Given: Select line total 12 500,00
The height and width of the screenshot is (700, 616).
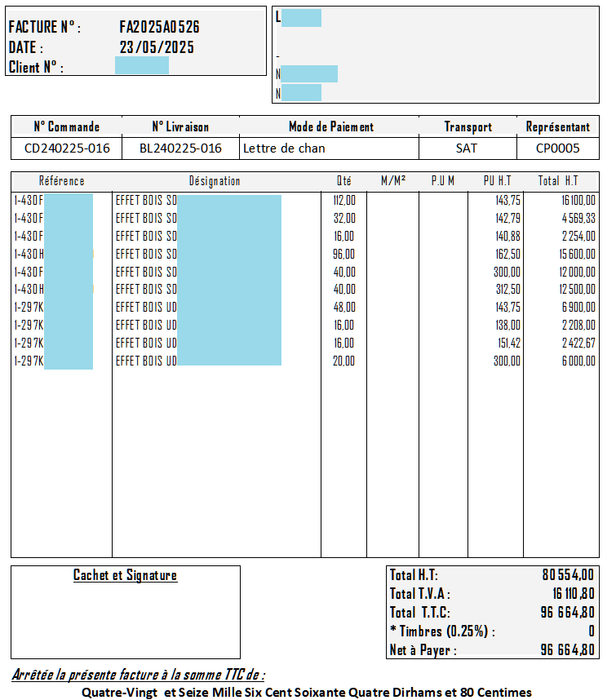Looking at the screenshot, I should [577, 290].
